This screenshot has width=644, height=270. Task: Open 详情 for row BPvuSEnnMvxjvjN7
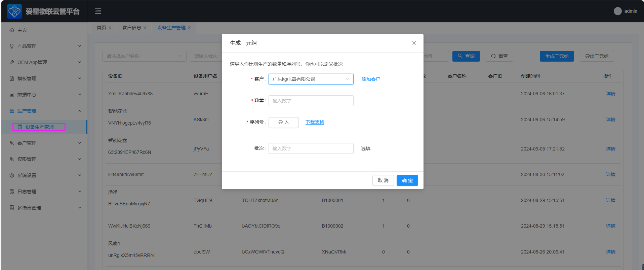[x=611, y=200]
